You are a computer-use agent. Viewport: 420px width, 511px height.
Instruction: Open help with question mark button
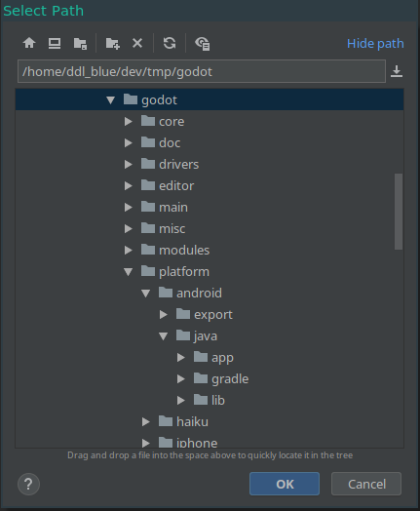point(28,484)
